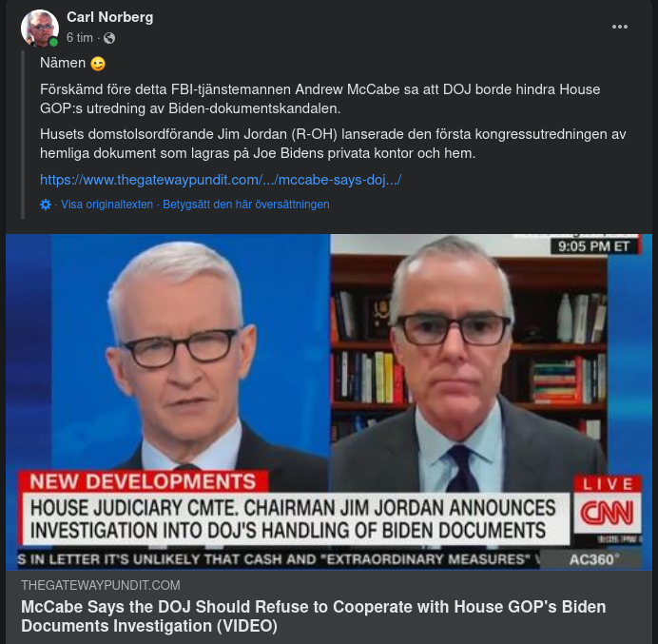Image resolution: width=658 pixels, height=644 pixels.
Task: Open Carl Norberg's profile via name
Action: 110,17
